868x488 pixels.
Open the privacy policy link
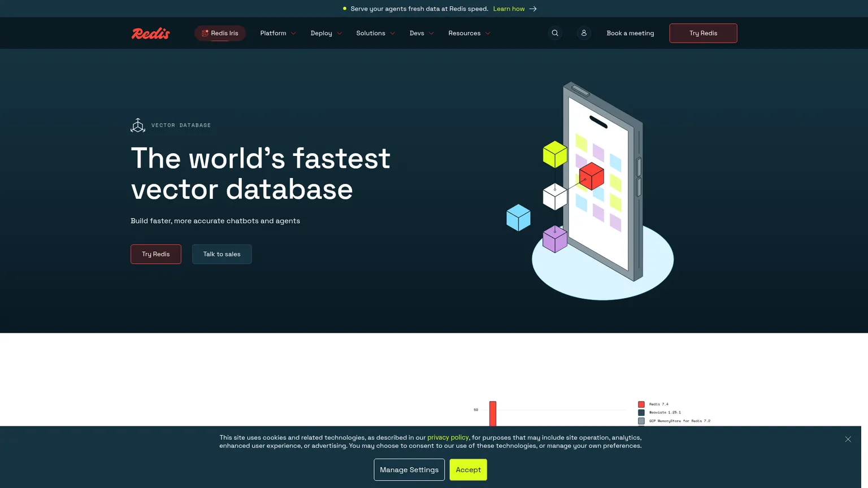[x=448, y=437]
